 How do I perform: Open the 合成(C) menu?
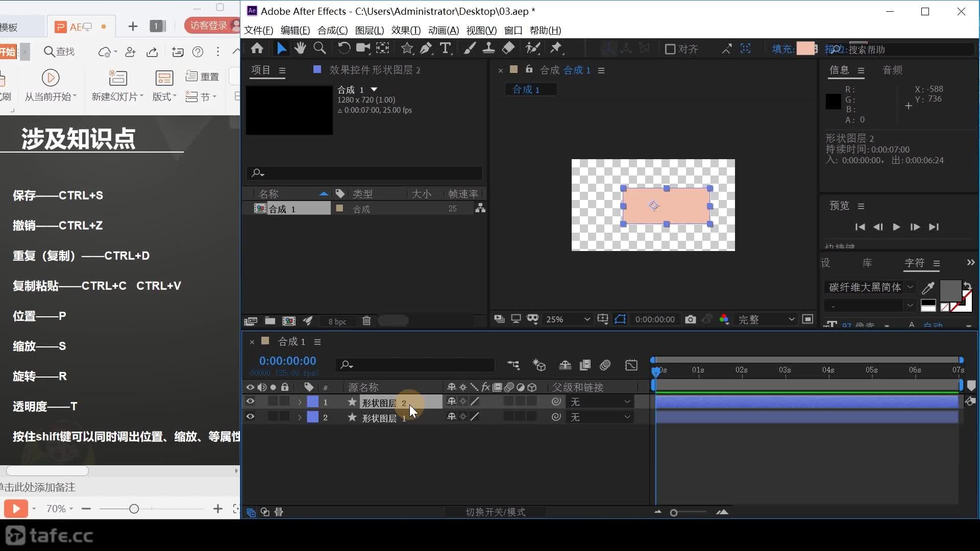pyautogui.click(x=333, y=31)
